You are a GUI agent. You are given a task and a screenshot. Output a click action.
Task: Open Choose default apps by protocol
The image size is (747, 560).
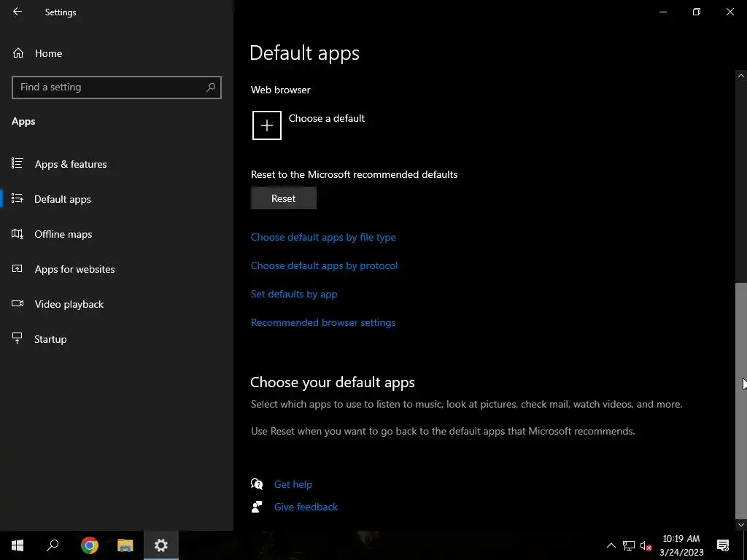(x=325, y=265)
